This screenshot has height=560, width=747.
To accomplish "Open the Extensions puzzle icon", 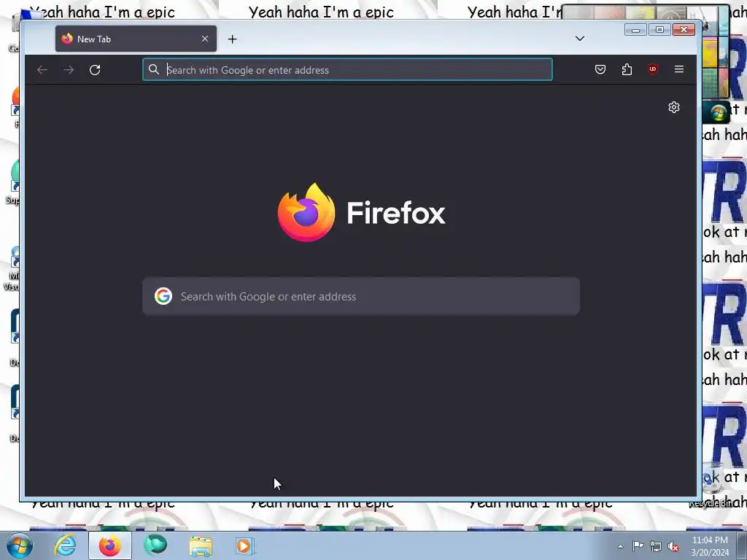I will pos(627,69).
